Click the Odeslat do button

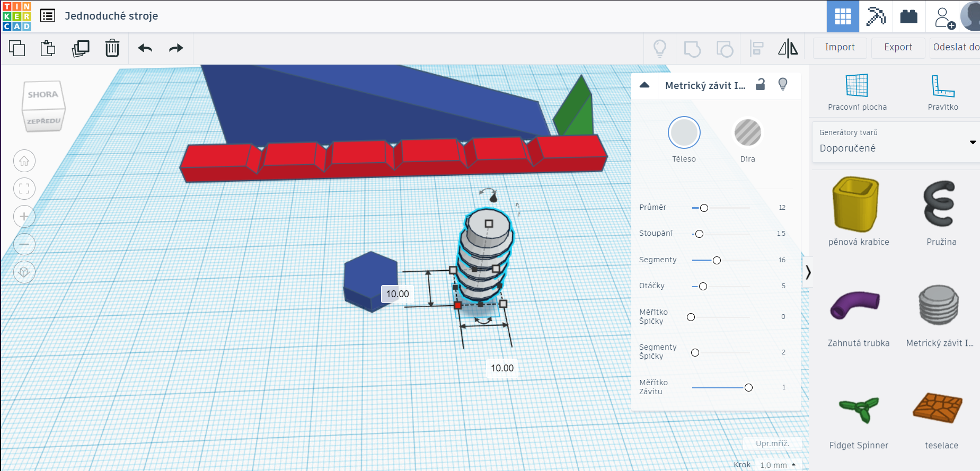click(955, 48)
